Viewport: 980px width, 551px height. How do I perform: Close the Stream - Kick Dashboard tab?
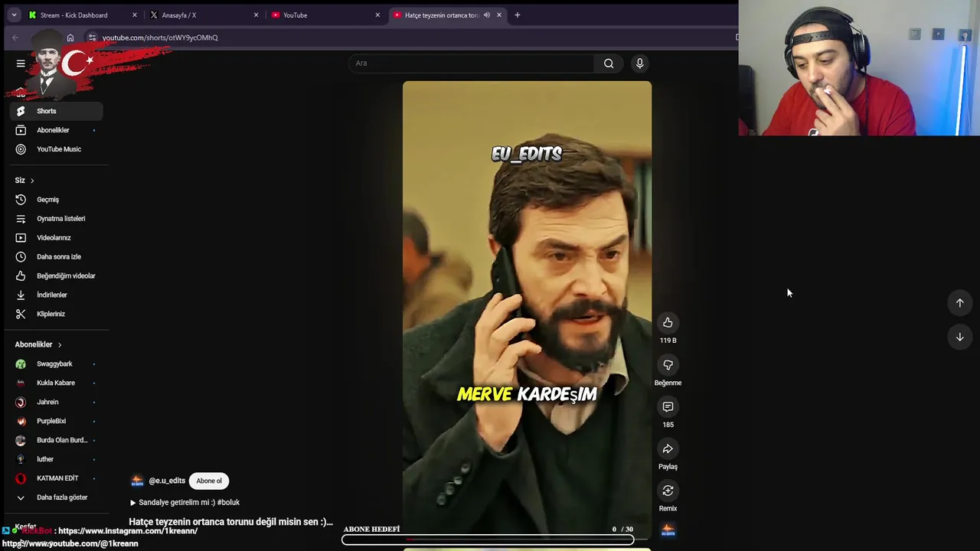click(x=134, y=15)
